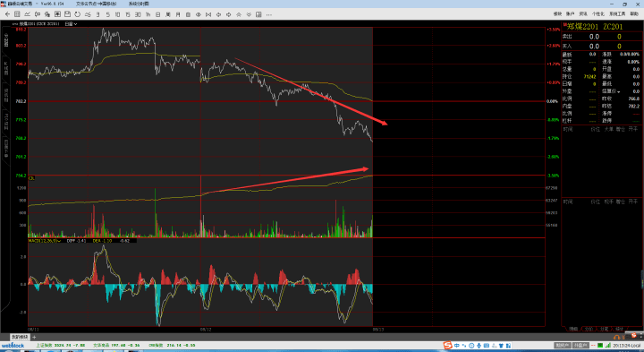Click the microphone icon in input bar
644x352 pixels.
[x=479, y=346]
